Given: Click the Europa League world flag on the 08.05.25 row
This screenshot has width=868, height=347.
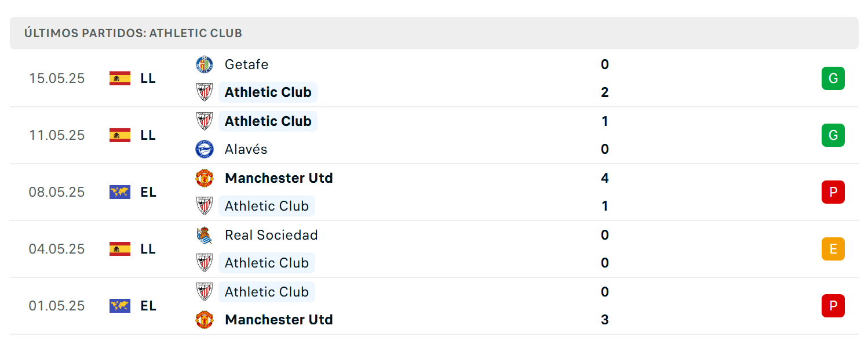Looking at the screenshot, I should (120, 192).
